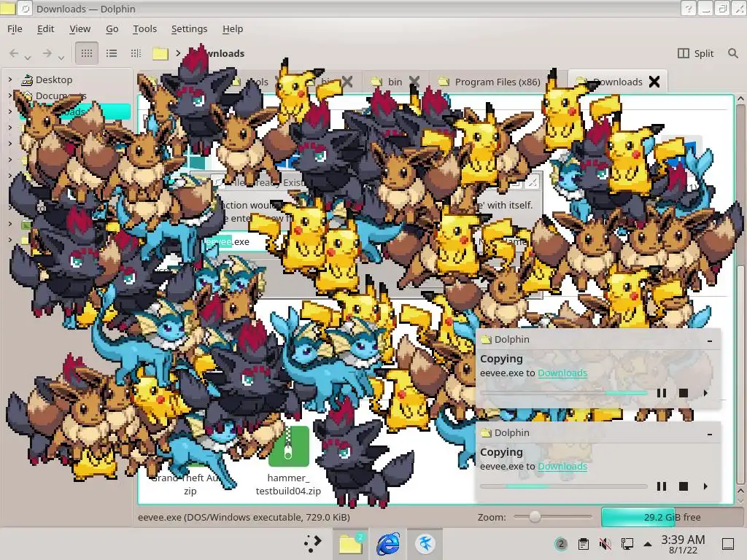Open the File menu
The width and height of the screenshot is (747, 560).
coord(15,29)
